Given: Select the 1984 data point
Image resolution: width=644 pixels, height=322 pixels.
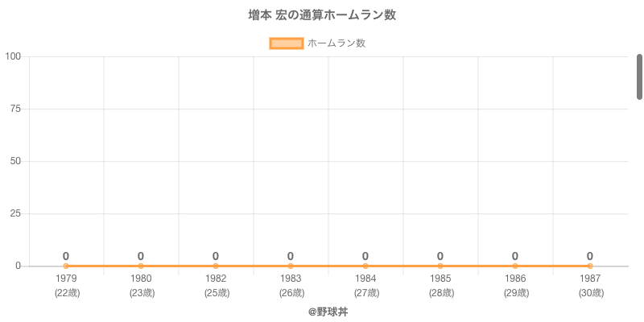Looking at the screenshot, I should pyautogui.click(x=365, y=266).
